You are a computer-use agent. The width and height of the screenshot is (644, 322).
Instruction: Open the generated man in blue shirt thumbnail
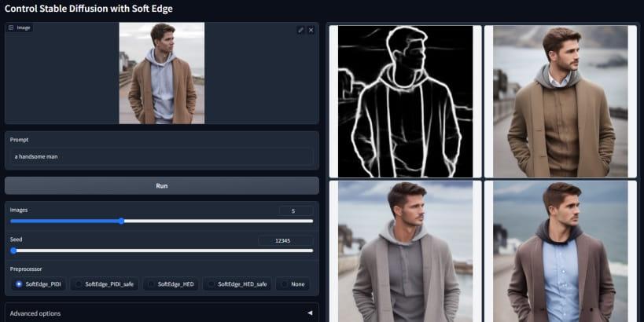[560, 251]
